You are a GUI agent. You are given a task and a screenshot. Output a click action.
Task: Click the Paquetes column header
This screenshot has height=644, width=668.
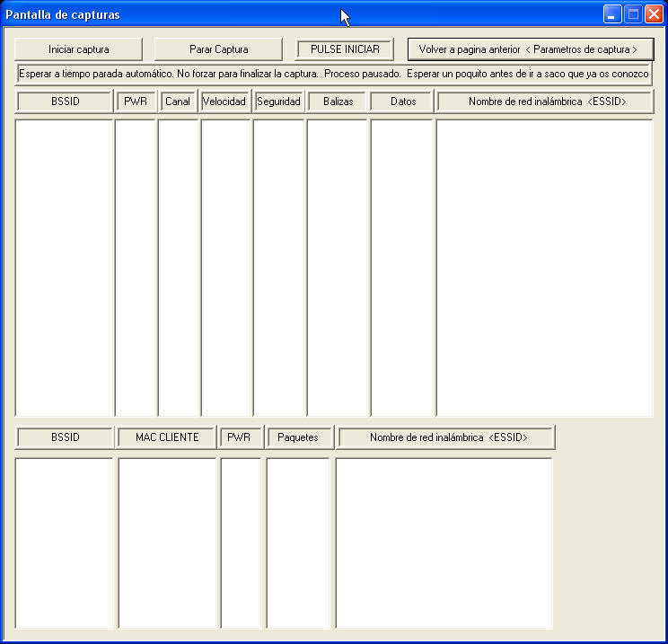coord(299,437)
